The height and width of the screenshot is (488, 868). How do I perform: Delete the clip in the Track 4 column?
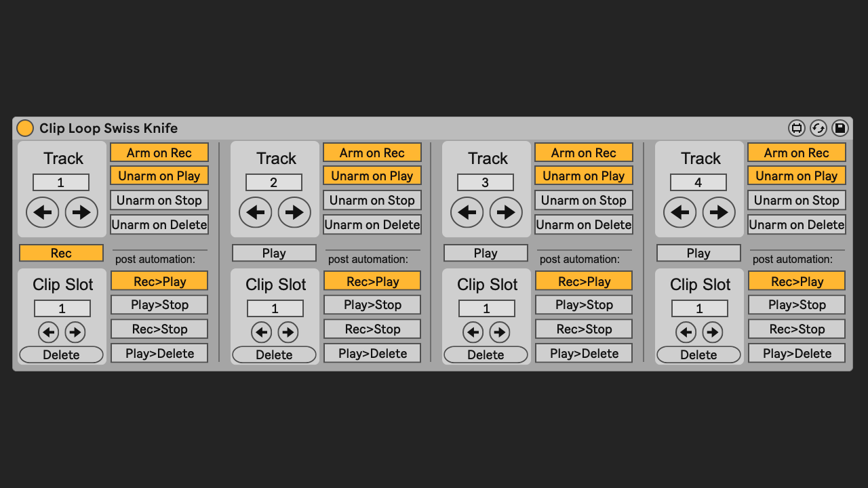click(698, 354)
